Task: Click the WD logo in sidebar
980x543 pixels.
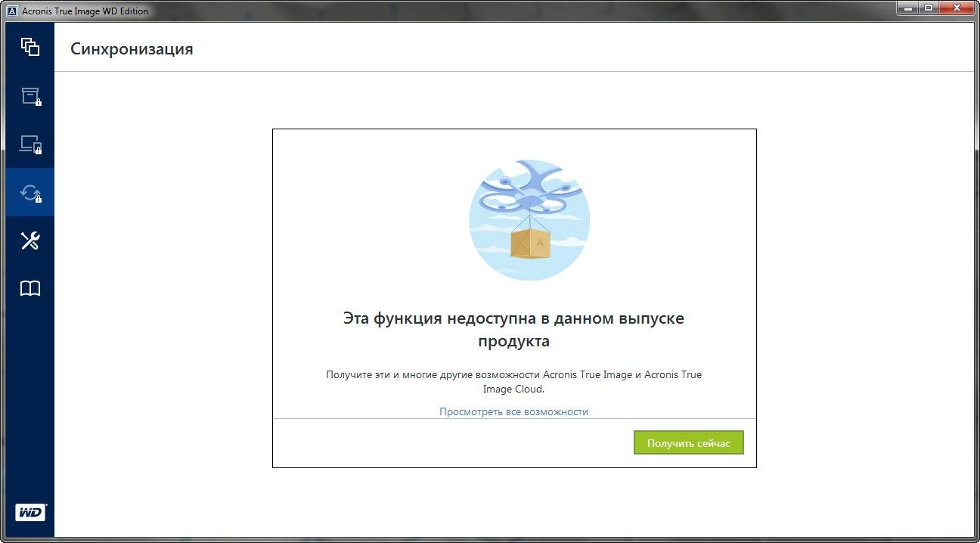Action: (30, 512)
